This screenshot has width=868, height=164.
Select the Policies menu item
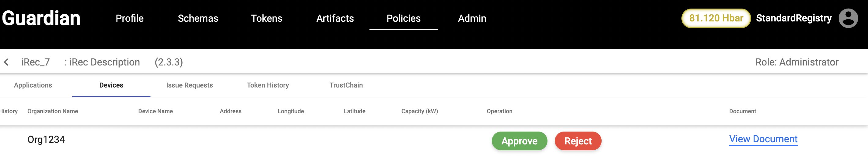pos(403,19)
